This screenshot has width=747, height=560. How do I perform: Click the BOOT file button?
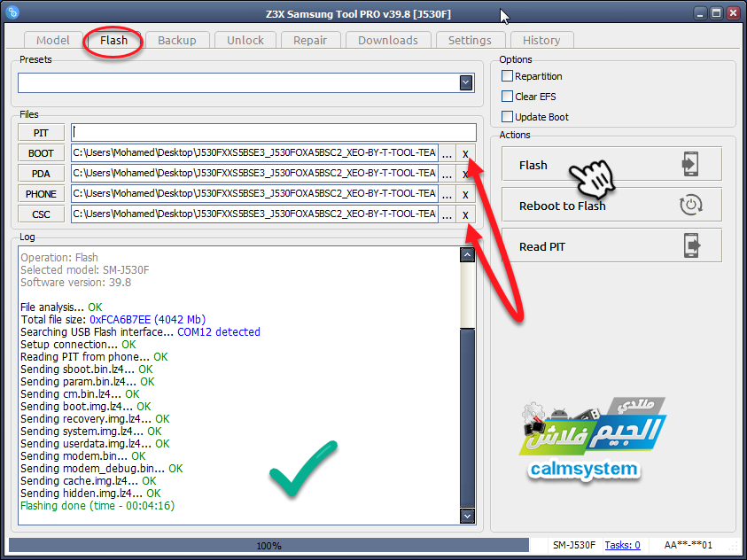click(x=41, y=153)
